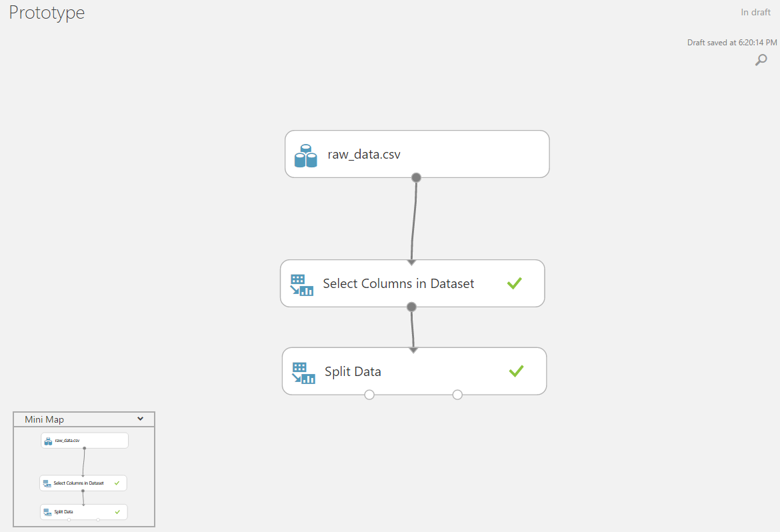Viewport: 780px width, 532px height.
Task: Click the In draft status label
Action: click(x=755, y=12)
